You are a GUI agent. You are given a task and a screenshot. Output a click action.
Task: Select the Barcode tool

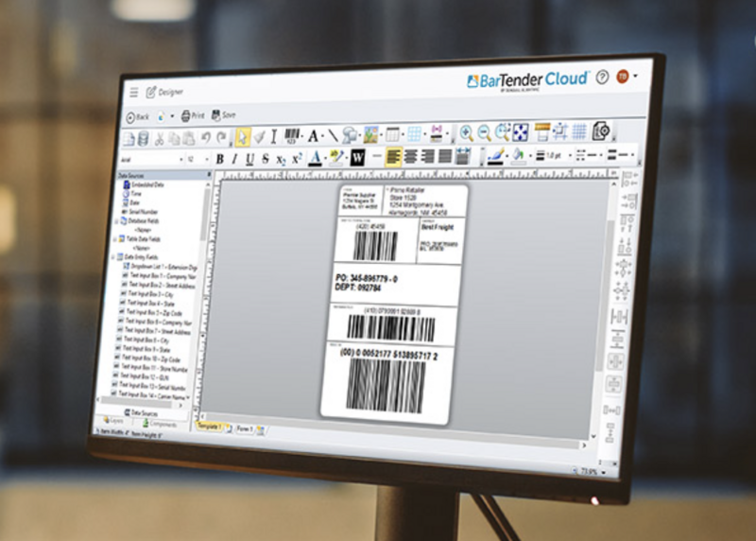pyautogui.click(x=292, y=136)
